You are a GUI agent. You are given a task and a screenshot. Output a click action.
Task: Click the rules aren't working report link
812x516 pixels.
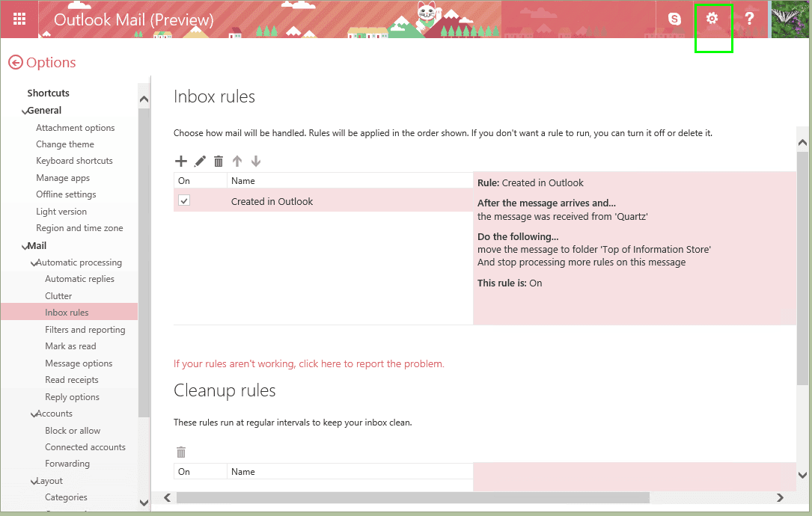[308, 364]
